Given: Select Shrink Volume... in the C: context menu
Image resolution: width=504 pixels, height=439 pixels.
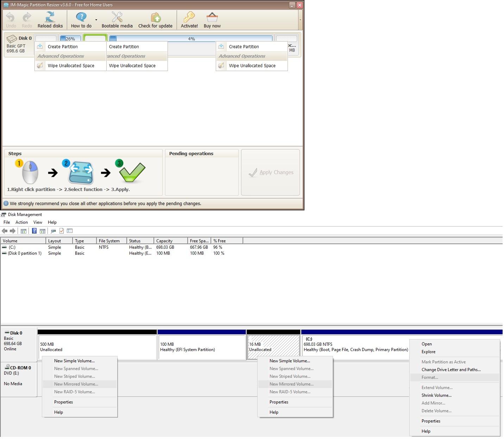Looking at the screenshot, I should coord(455,395).
